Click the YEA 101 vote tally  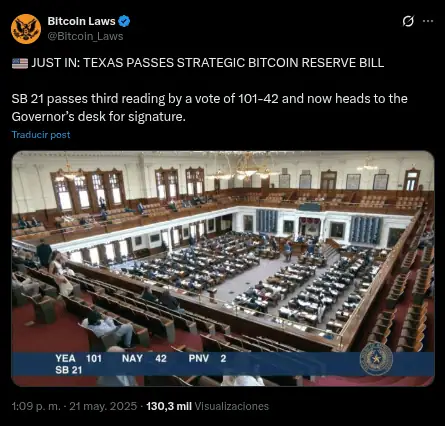pos(79,358)
